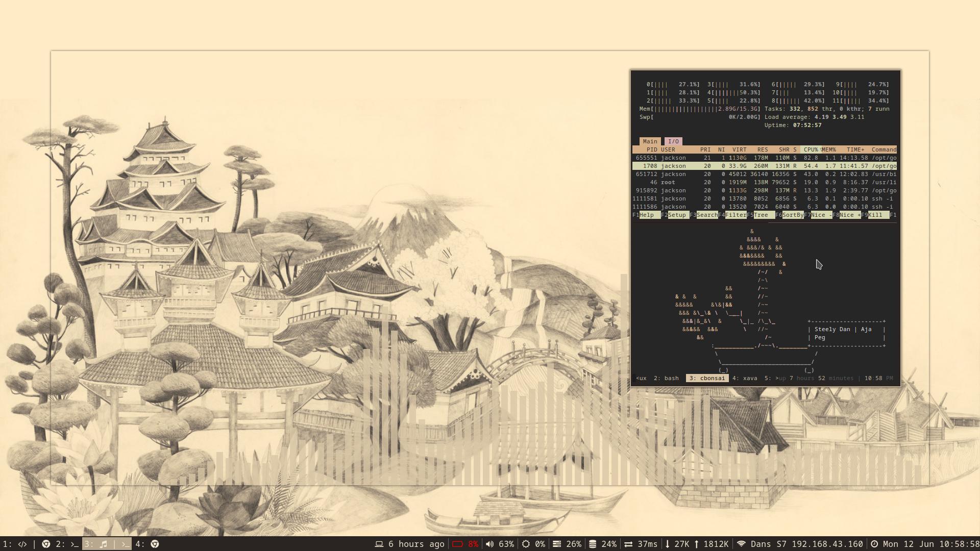Open workspace 1 code icon
980x551 pixels.
(22, 544)
